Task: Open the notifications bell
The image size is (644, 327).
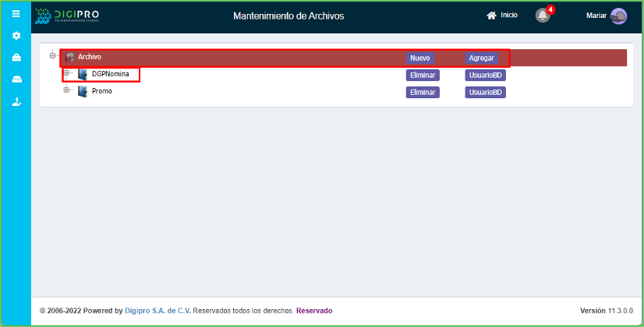Action: pos(543,16)
